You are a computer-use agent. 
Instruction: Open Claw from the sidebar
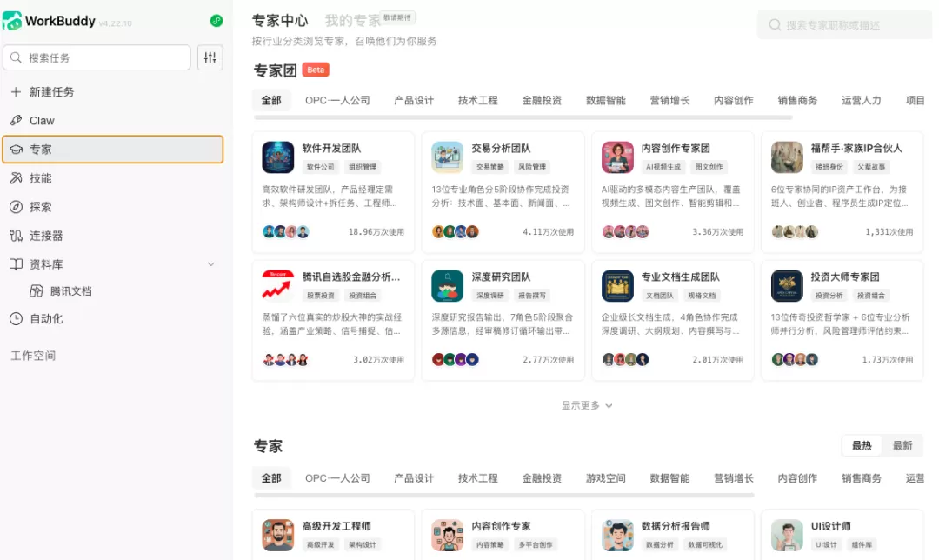click(112, 120)
